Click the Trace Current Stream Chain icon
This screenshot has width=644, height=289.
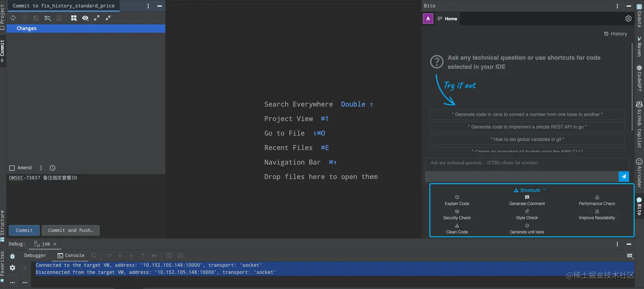pyautogui.click(x=181, y=256)
